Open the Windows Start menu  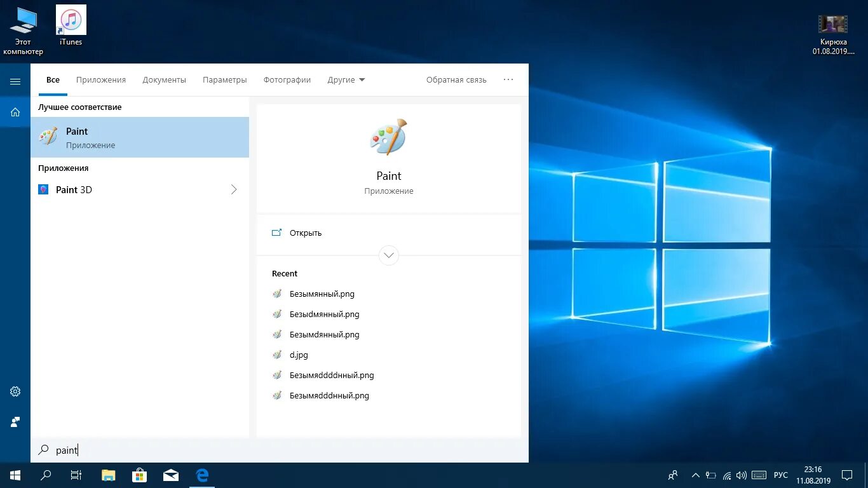pos(15,475)
